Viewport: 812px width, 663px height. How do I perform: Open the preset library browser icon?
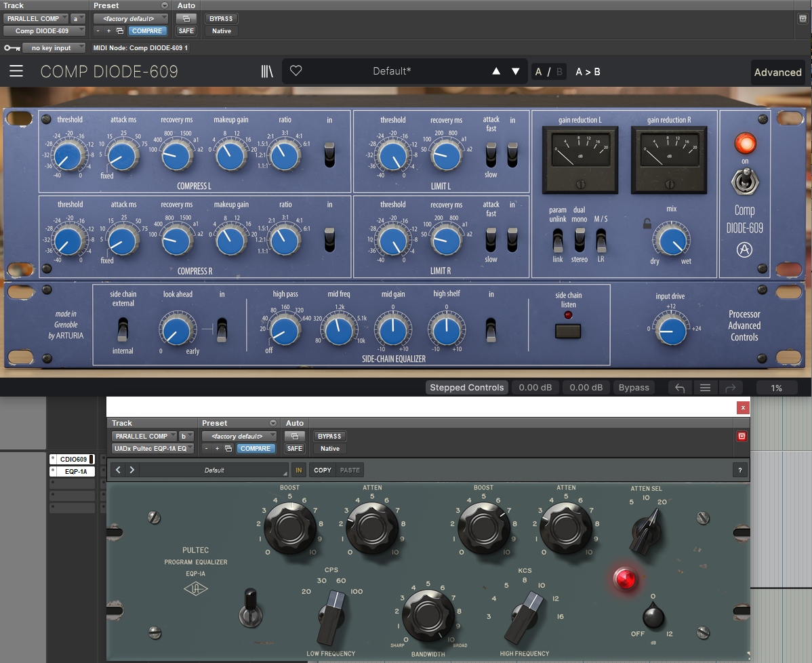click(x=266, y=71)
